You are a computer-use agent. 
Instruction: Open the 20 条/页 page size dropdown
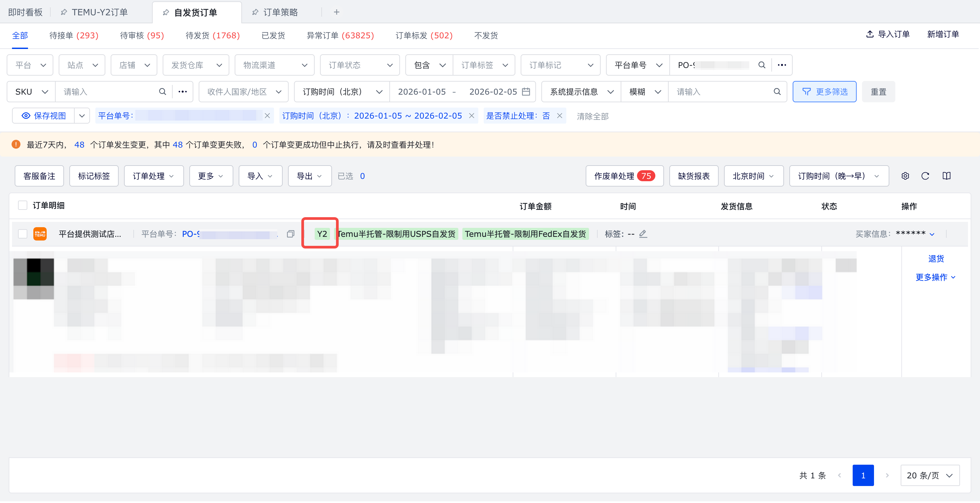pos(930,476)
